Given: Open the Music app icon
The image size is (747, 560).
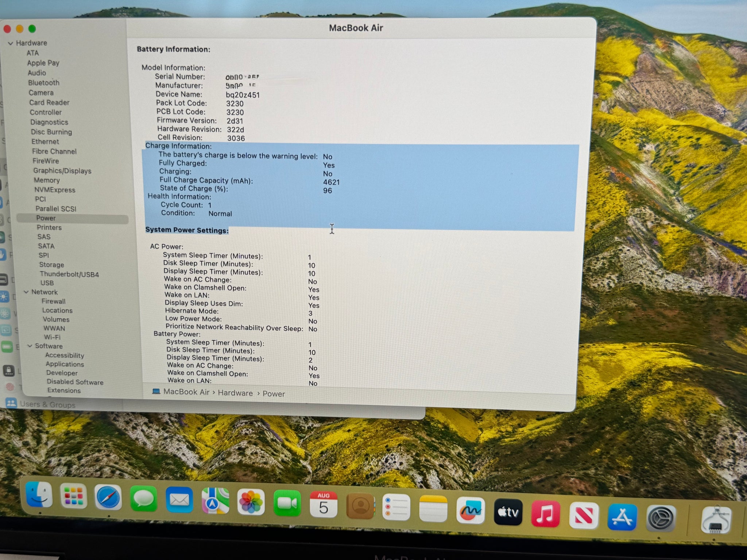Looking at the screenshot, I should (545, 513).
